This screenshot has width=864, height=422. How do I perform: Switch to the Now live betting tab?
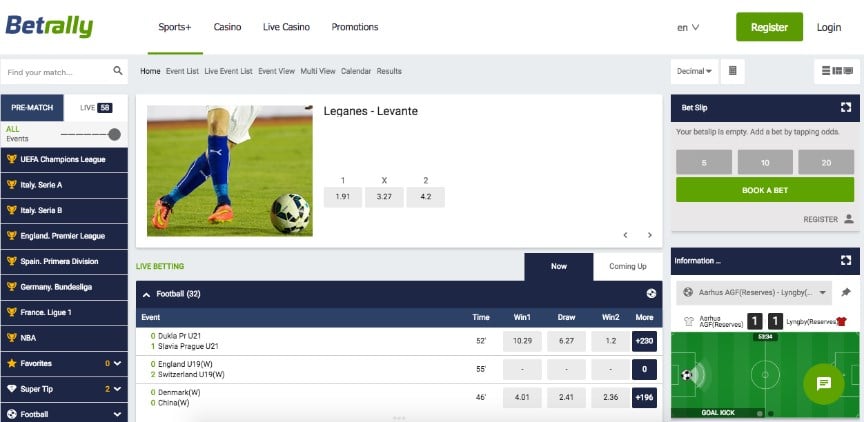tap(559, 266)
